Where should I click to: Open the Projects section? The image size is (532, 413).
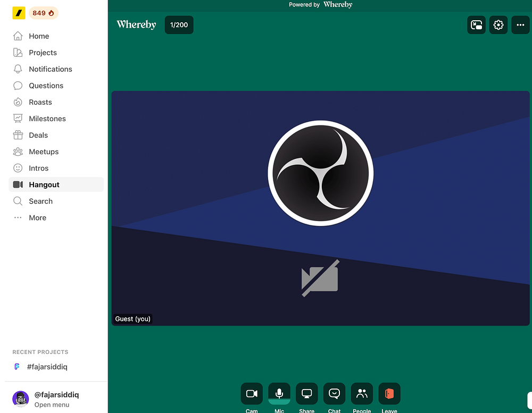coord(56,53)
